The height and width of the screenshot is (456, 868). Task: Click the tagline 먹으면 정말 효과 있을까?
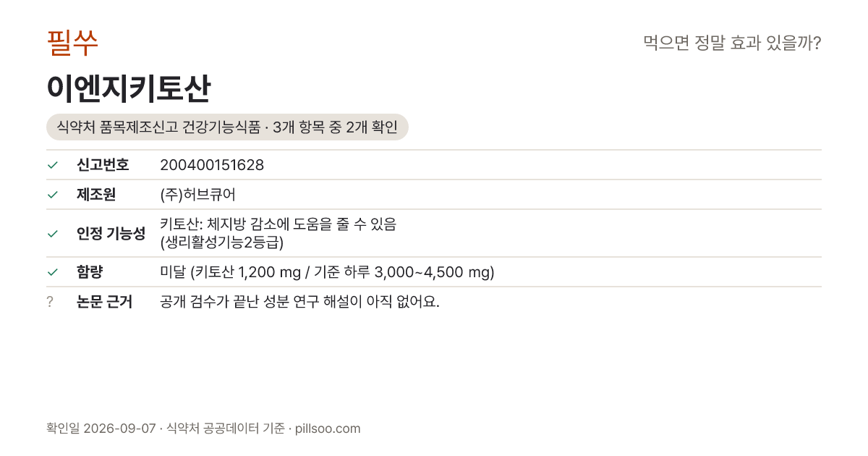click(732, 43)
